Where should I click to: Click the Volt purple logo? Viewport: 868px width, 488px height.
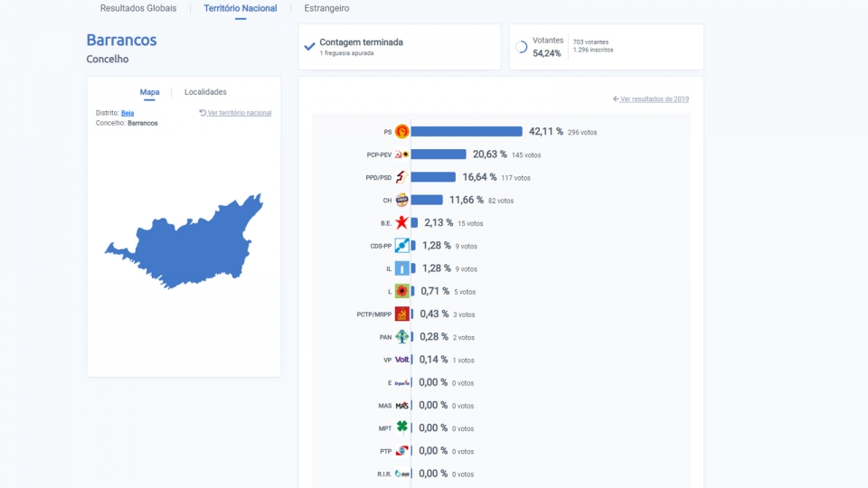tap(401, 360)
